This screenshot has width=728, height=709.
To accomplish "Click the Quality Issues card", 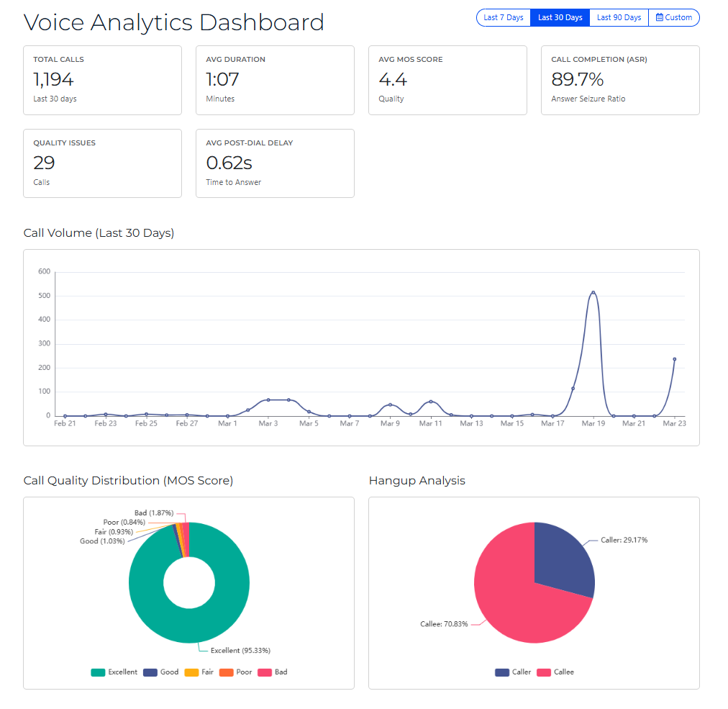I will (102, 163).
